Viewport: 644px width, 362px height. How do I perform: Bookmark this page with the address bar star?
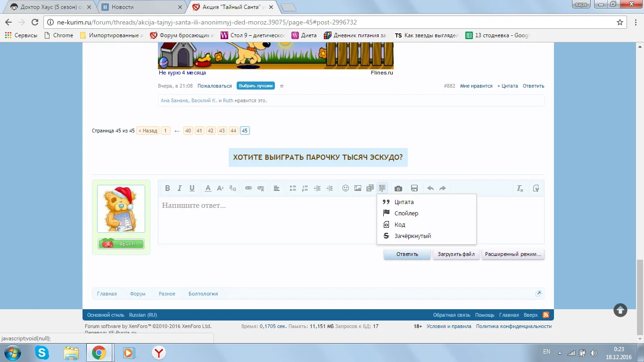click(620, 22)
